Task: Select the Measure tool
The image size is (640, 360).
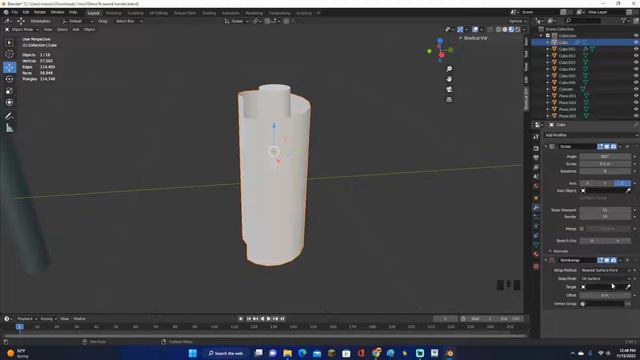Action: tap(9, 128)
